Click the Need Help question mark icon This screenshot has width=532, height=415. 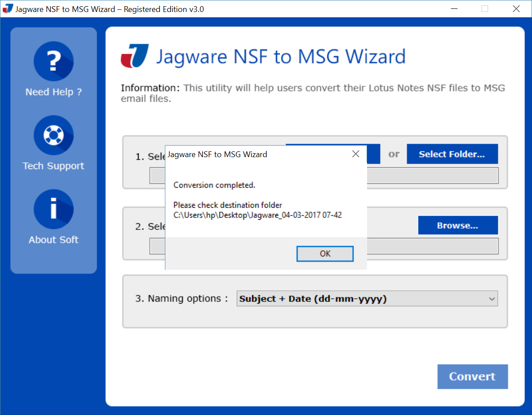pos(53,61)
